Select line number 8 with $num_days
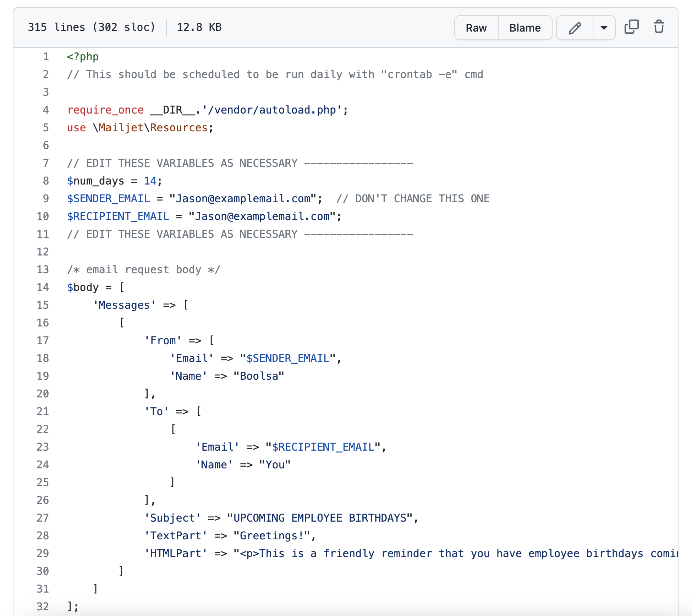Viewport: 692px width, 616px height. click(x=45, y=181)
